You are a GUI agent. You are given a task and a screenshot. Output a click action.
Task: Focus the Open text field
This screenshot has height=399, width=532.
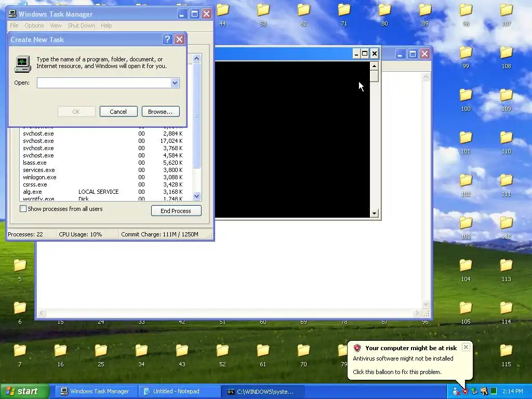104,83
